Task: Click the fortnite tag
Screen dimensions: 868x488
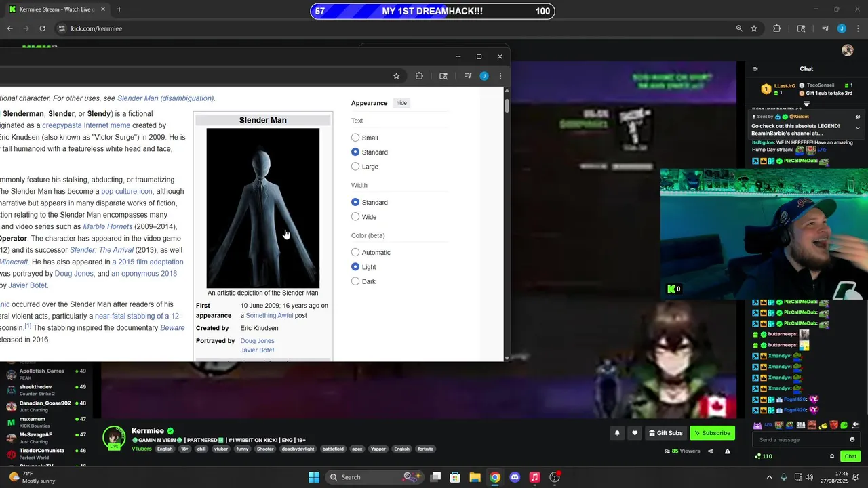Action: coord(425,449)
